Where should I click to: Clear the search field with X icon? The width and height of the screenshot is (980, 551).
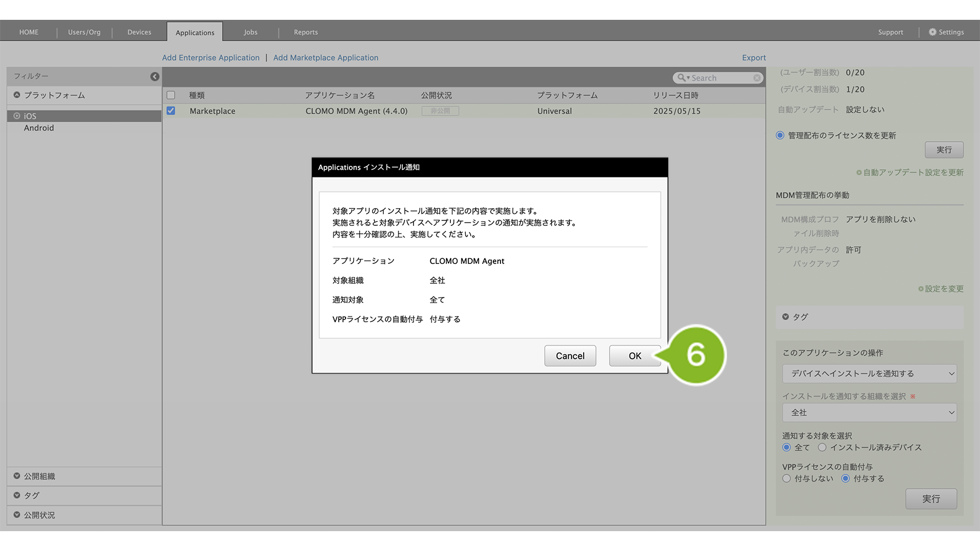tap(757, 78)
